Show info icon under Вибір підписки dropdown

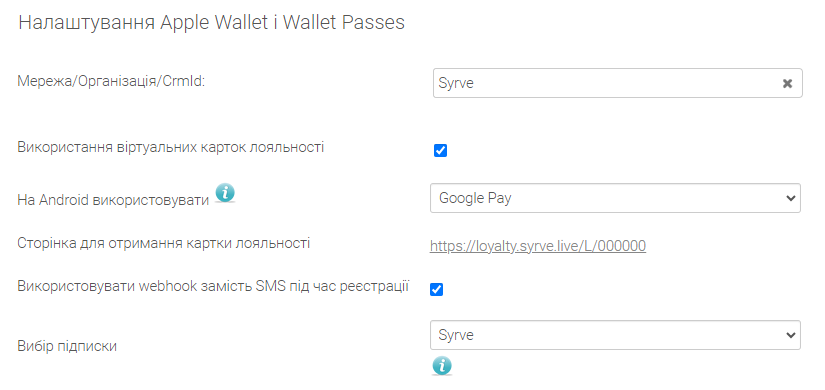click(442, 365)
